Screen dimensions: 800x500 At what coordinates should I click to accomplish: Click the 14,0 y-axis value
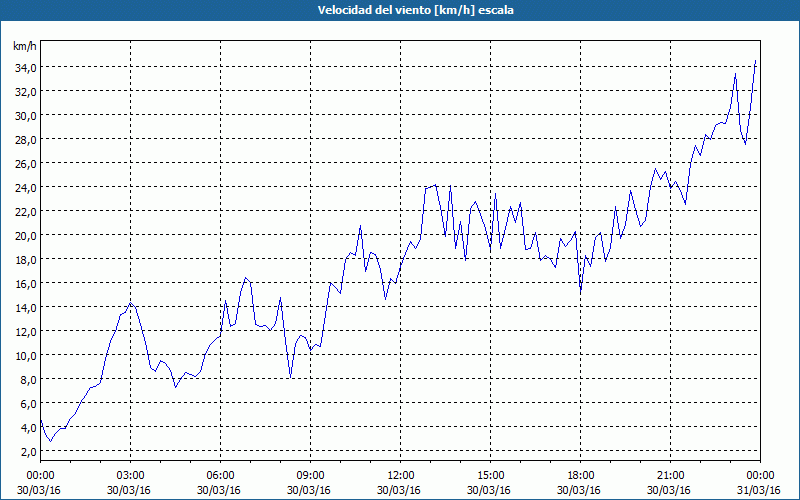point(24,307)
